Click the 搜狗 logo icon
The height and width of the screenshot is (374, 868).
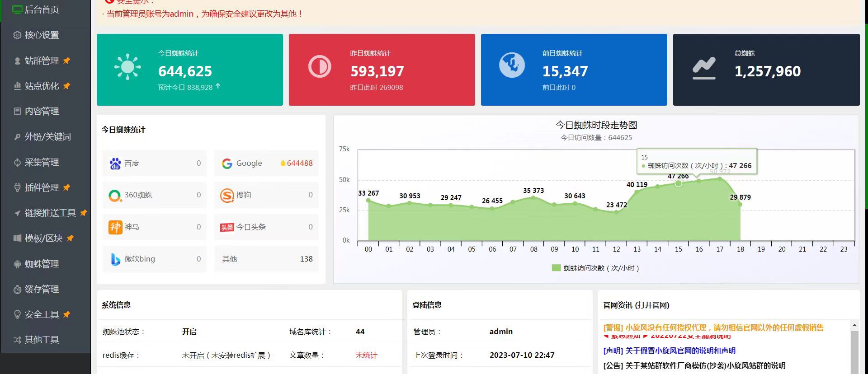227,196
